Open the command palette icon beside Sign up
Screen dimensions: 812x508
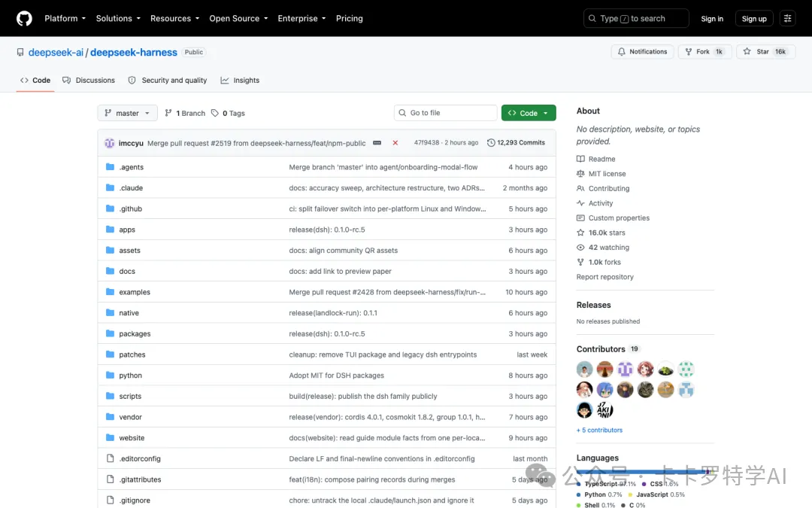(x=787, y=19)
